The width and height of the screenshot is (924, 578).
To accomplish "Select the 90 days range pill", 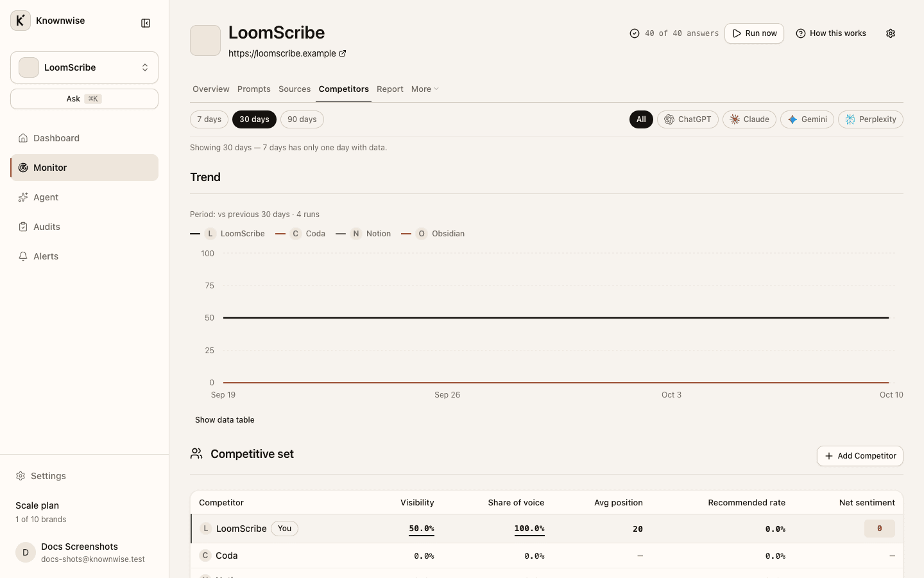I will tap(302, 119).
